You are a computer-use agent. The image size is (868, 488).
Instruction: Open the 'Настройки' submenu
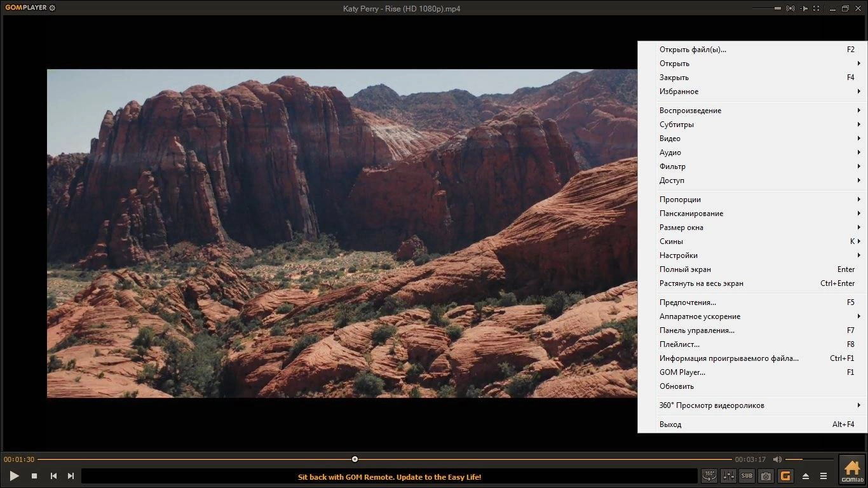click(753, 255)
